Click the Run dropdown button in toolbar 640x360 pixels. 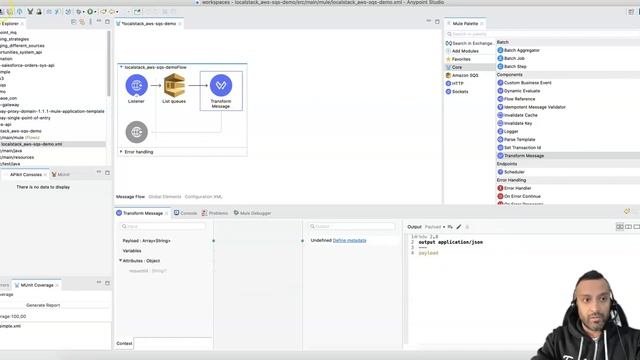(91, 11)
